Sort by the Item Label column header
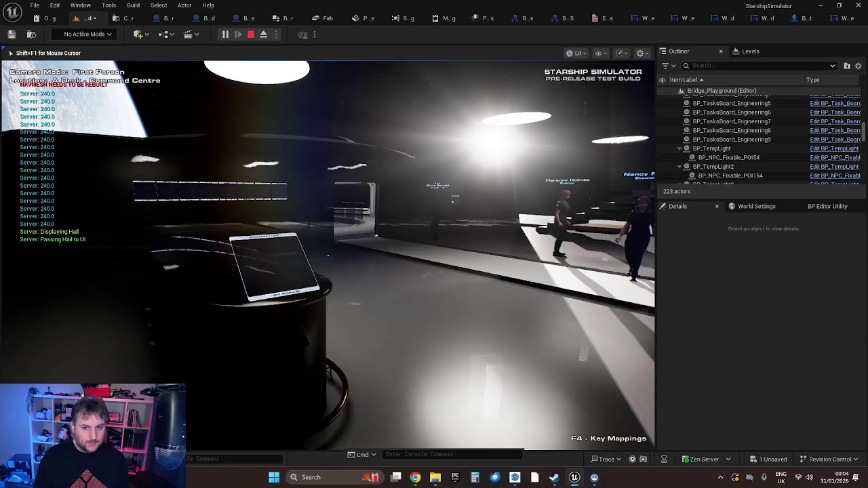 (x=686, y=80)
